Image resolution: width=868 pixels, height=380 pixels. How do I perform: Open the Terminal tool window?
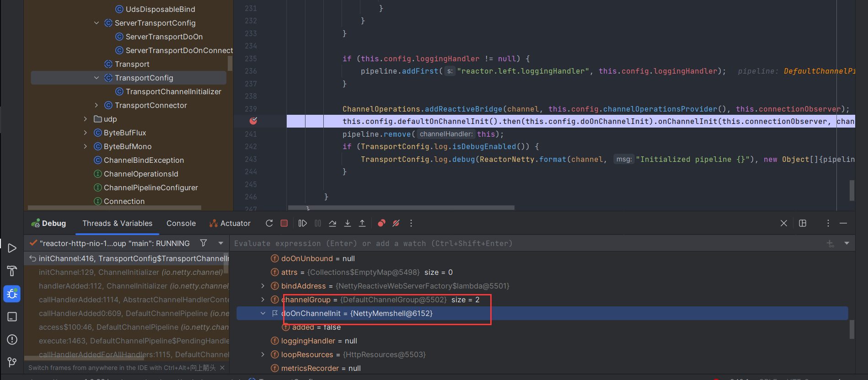[12, 316]
